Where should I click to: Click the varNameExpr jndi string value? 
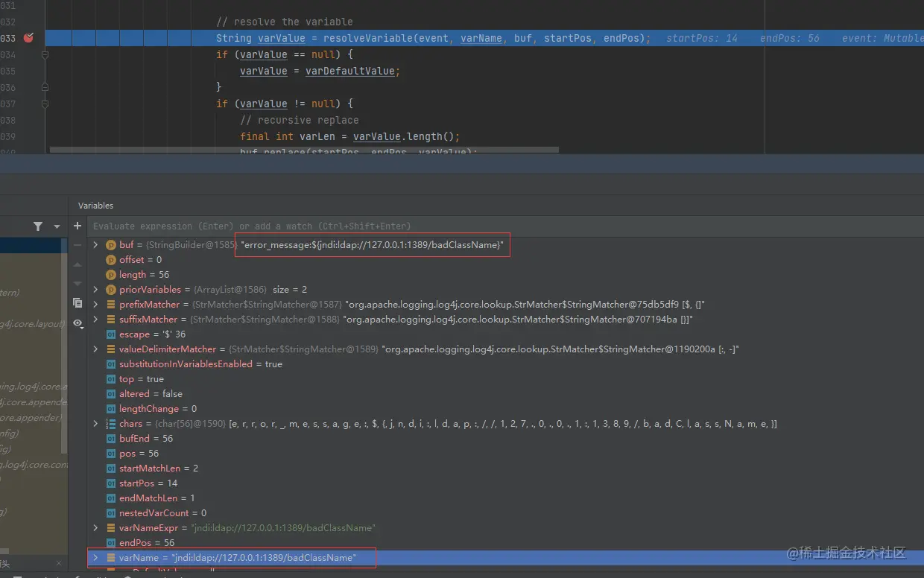[x=282, y=527]
